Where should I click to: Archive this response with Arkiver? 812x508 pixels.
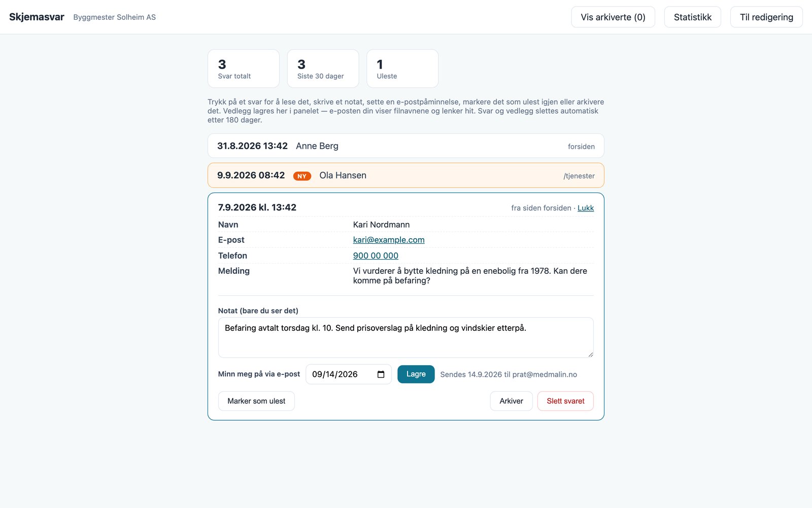(x=511, y=401)
